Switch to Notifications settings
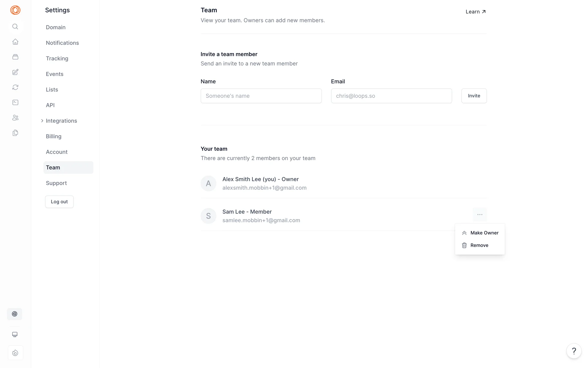This screenshot has width=588, height=368. point(62,43)
